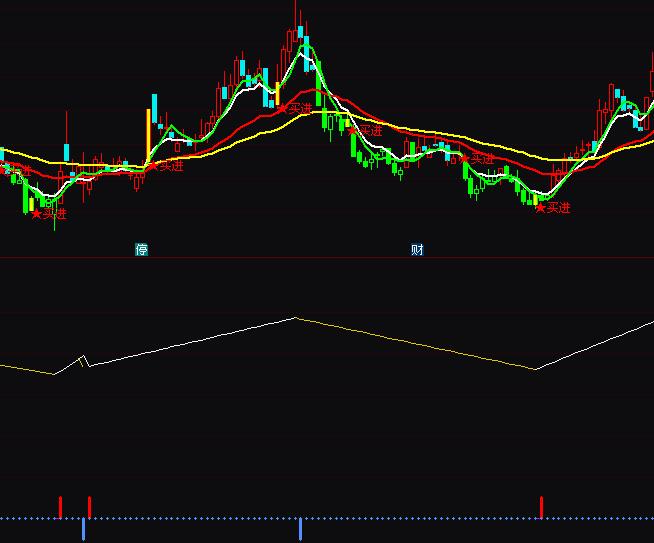This screenshot has width=654, height=543.
Task: Click the peak of the zigzag indicator line
Action: [295, 318]
